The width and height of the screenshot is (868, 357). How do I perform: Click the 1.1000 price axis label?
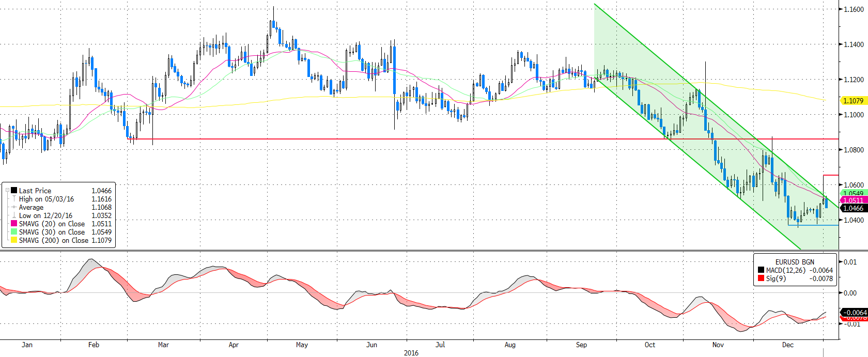click(854, 115)
